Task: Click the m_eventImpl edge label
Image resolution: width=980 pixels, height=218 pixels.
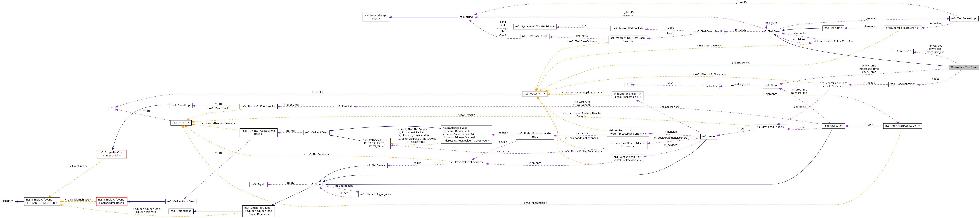Action: (x=291, y=105)
